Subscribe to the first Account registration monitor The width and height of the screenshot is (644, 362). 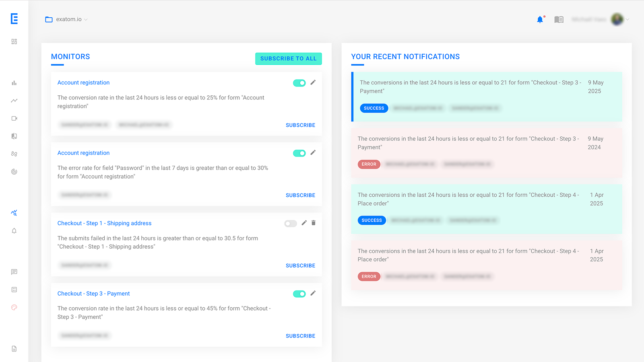click(x=300, y=125)
